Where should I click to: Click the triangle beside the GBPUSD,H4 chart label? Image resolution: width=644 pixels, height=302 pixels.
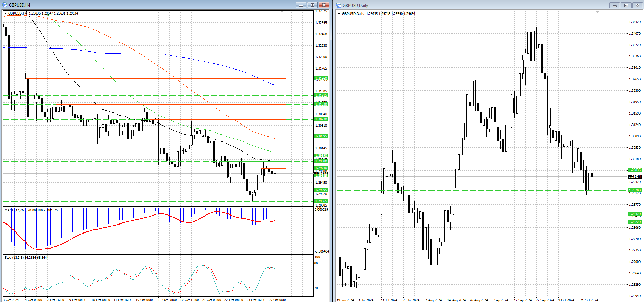point(6,13)
